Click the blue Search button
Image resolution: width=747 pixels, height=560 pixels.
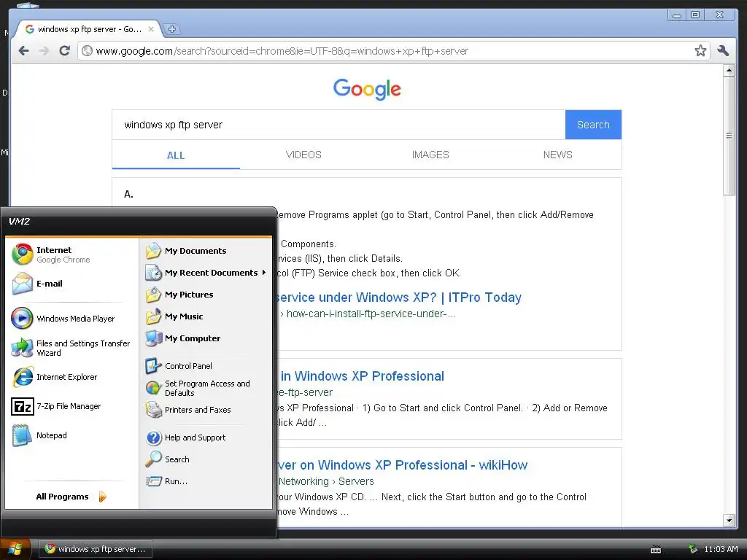593,125
